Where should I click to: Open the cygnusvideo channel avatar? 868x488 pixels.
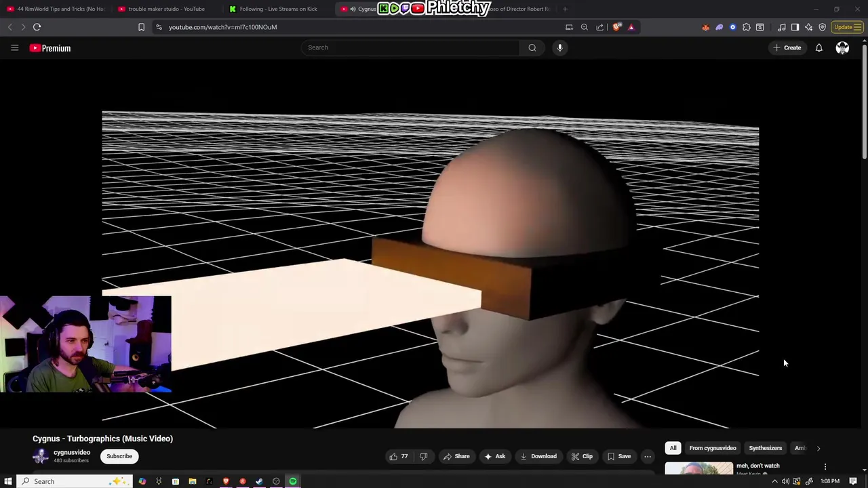coord(41,456)
